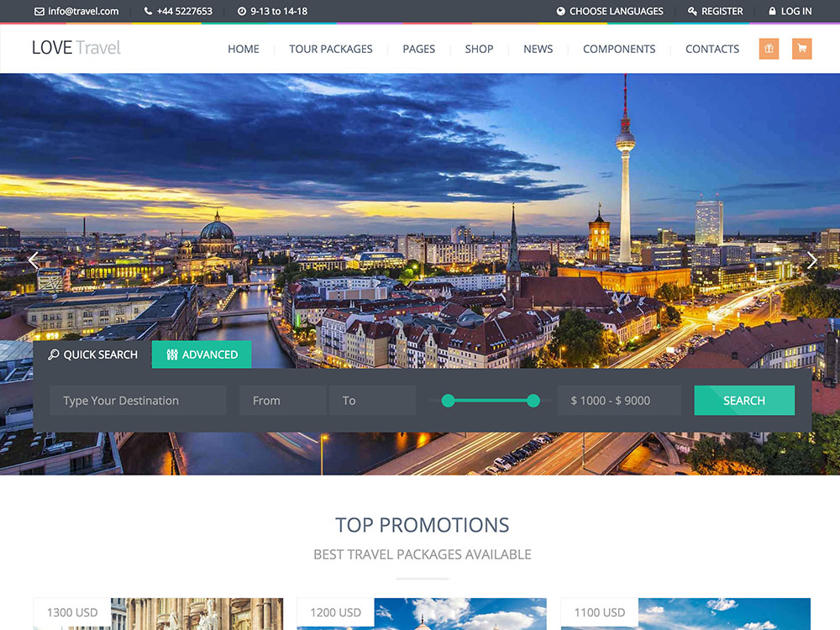This screenshot has width=840, height=630.
Task: Go to the Shop menu item
Action: point(479,49)
